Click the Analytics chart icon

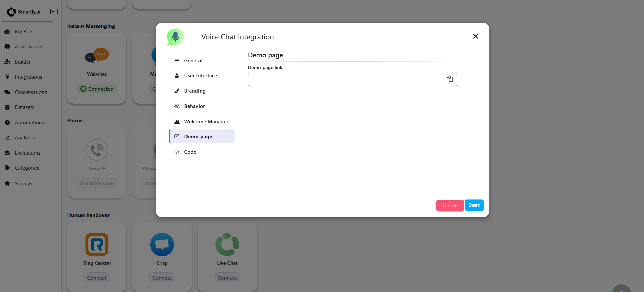click(7, 137)
